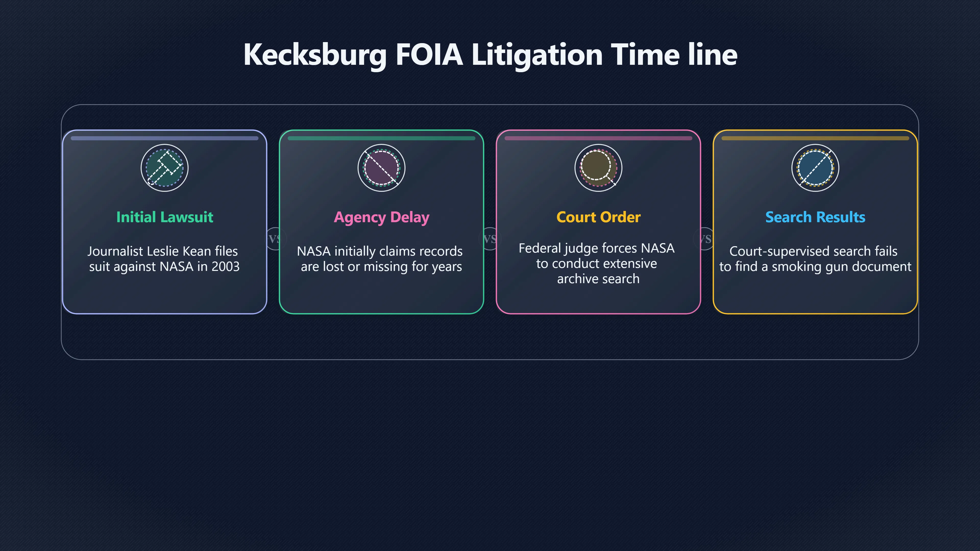Click the magnifying glass icon above Court Order
Screen dimensions: 980x551
click(598, 168)
